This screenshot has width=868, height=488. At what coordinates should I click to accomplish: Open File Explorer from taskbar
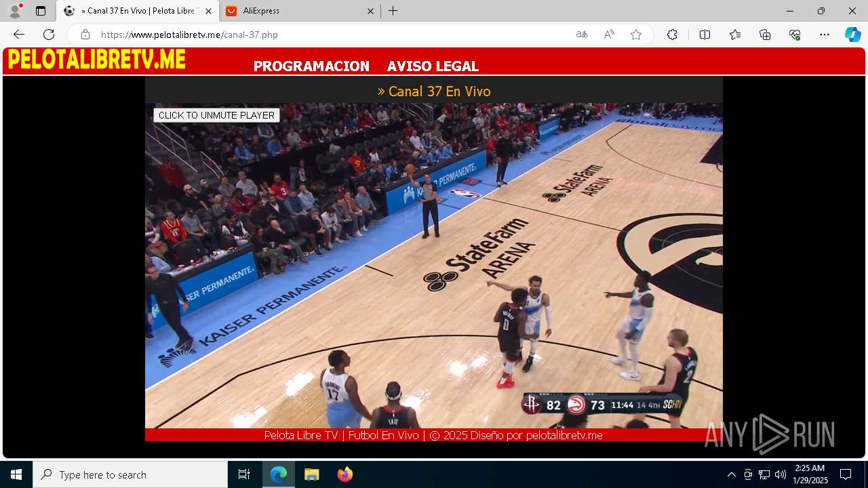coord(311,474)
